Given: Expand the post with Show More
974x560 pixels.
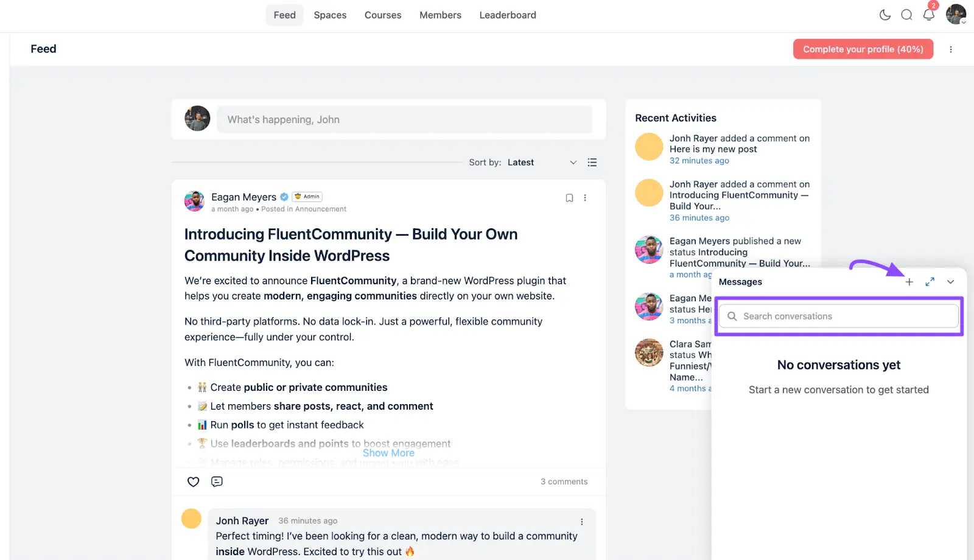Looking at the screenshot, I should [388, 453].
